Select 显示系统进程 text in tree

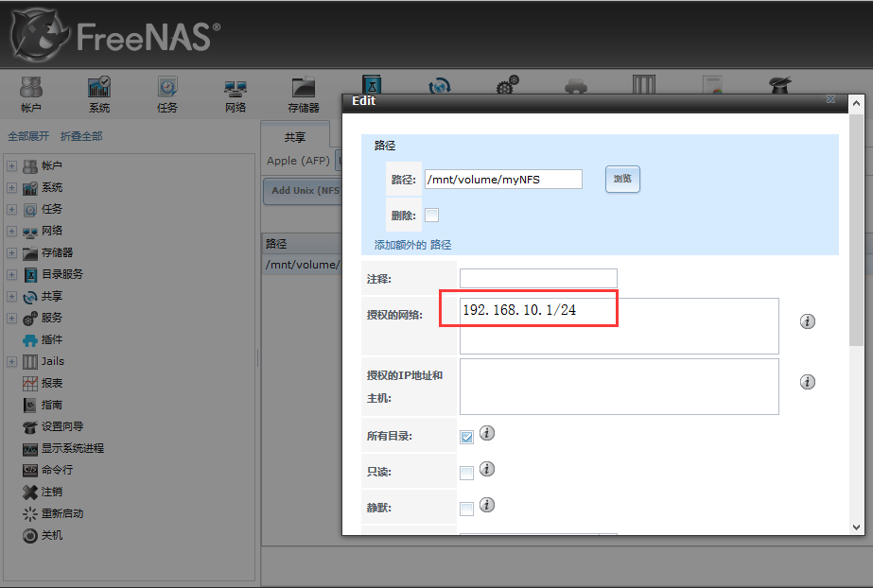click(x=73, y=448)
